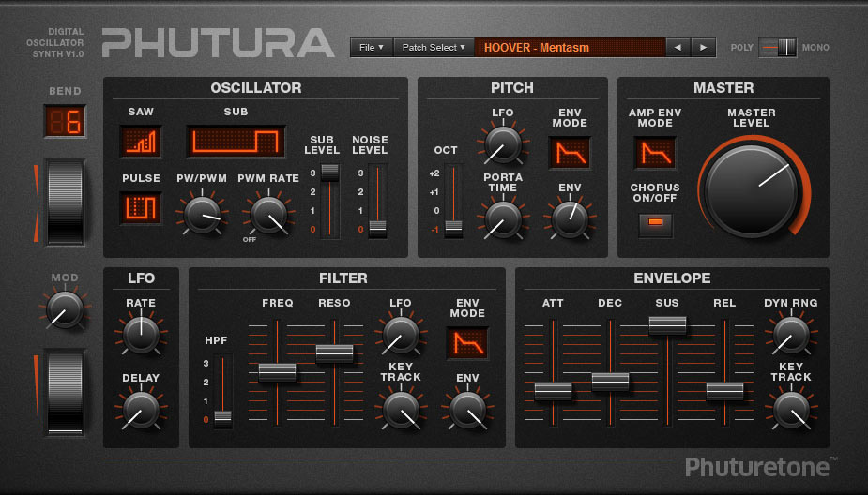Click the Filter LFO knob
The image size is (868, 495).
coord(401,335)
